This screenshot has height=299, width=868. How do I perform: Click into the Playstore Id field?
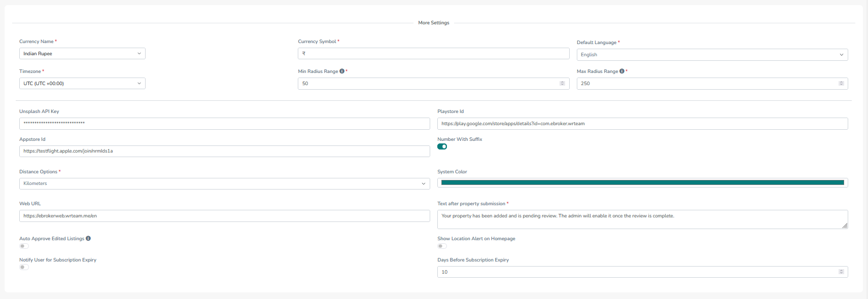click(x=642, y=124)
